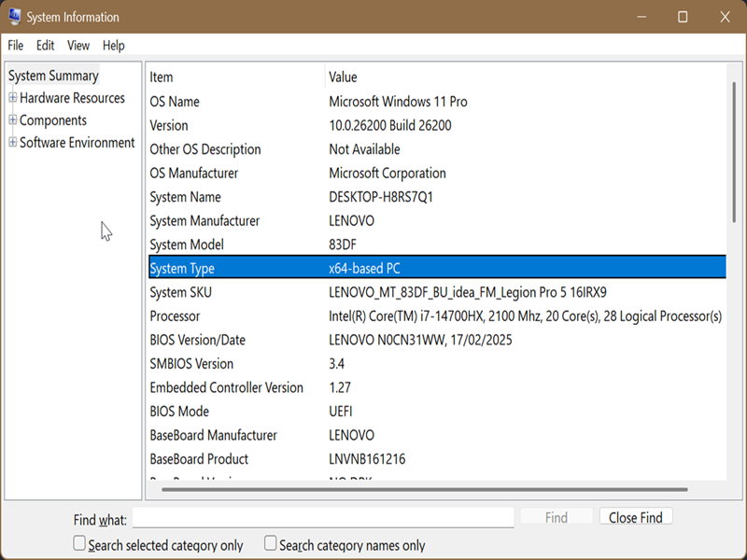Viewport: 747px width, 560px height.
Task: Expand the Hardware Resources node
Action: [x=13, y=98]
